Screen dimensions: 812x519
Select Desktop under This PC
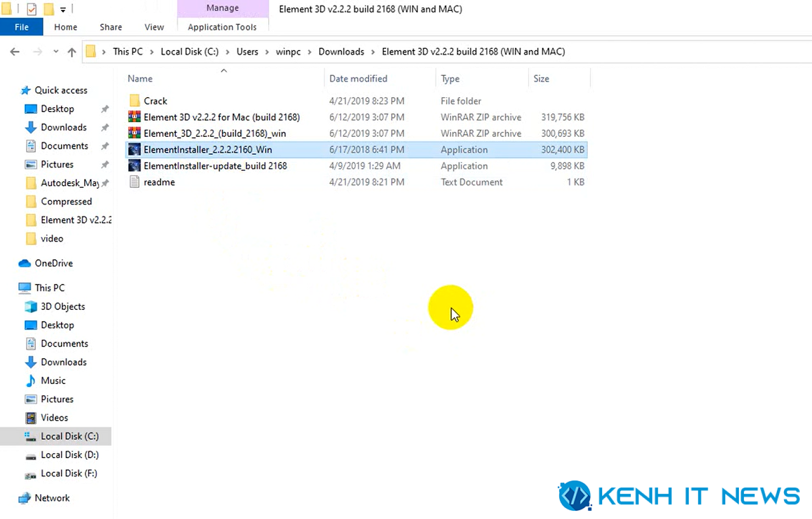[x=57, y=325]
